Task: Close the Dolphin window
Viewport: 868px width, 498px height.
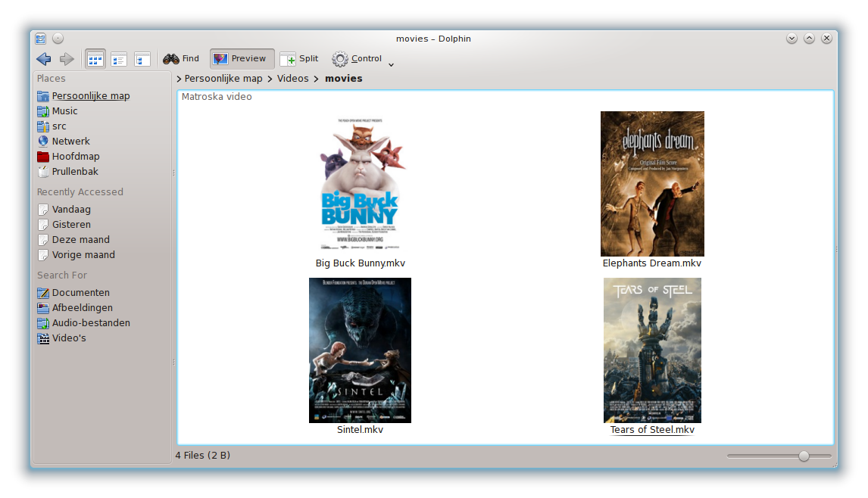Action: 826,38
